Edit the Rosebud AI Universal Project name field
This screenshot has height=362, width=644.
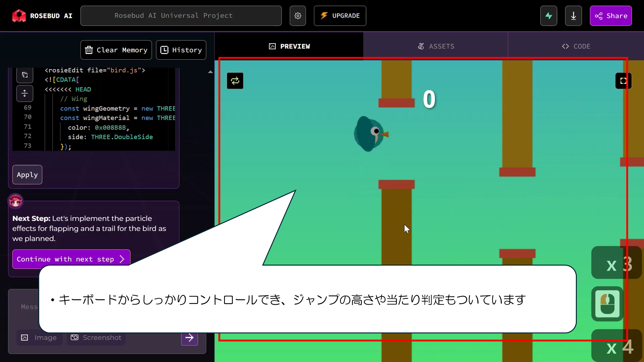pos(181,16)
